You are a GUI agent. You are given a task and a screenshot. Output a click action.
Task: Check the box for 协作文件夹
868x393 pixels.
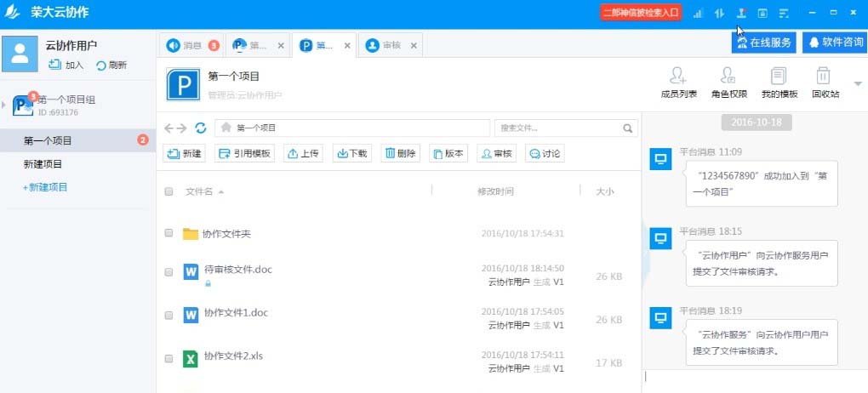[168, 233]
